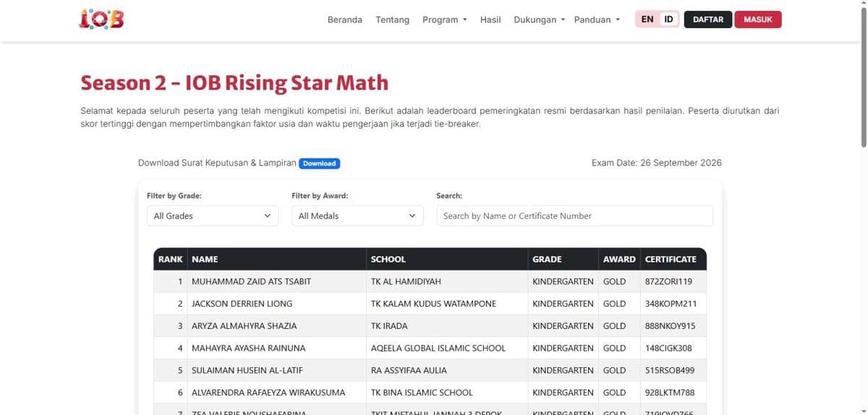Click certificate number 348KOPM211

pos(671,304)
